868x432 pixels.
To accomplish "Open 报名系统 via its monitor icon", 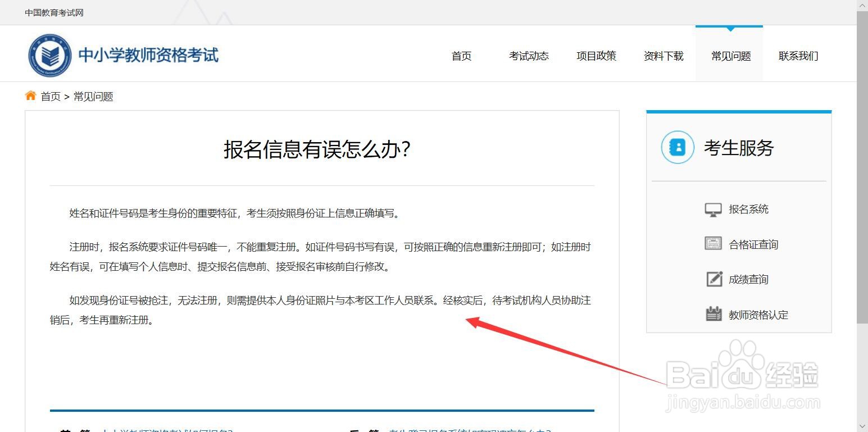I will click(x=713, y=208).
